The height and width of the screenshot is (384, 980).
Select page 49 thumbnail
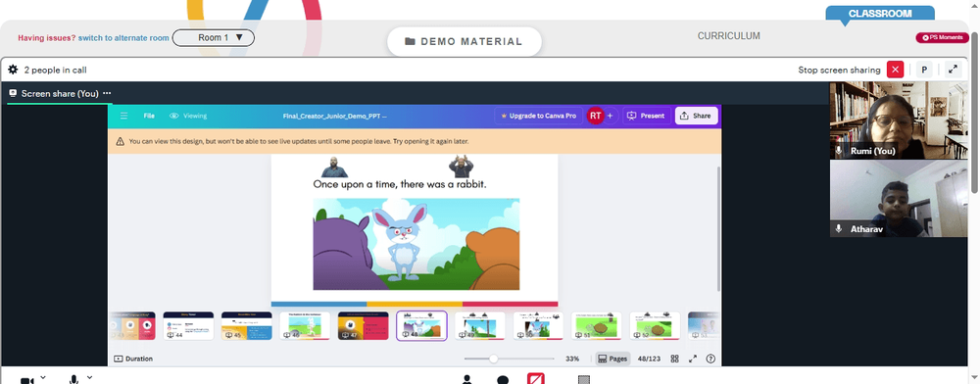[479, 325]
